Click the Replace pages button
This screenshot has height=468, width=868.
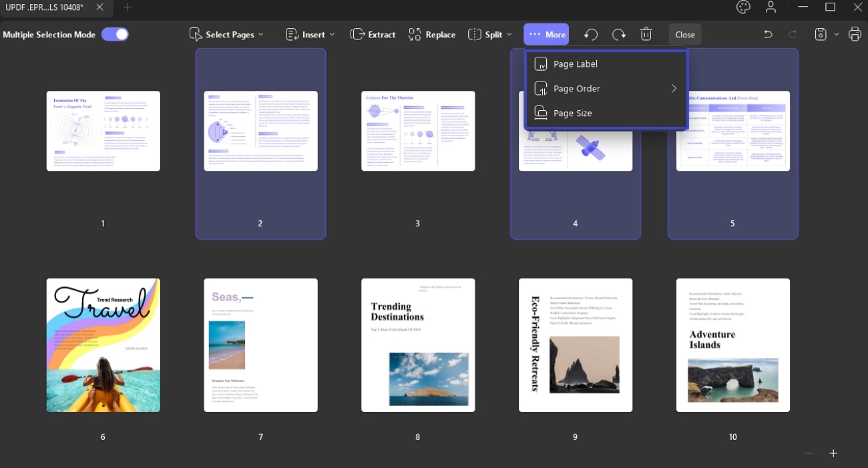432,34
